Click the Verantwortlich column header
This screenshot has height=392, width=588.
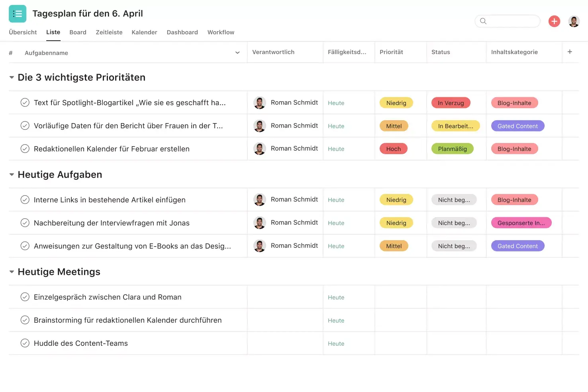(273, 52)
